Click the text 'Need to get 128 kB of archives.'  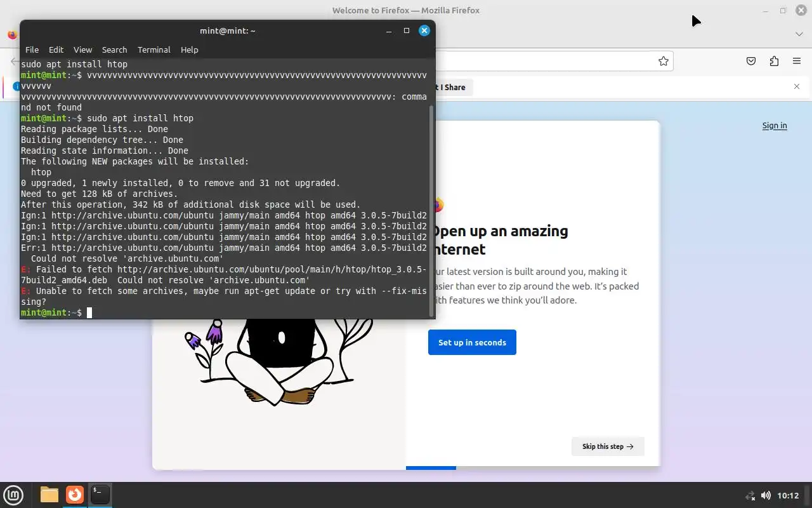coord(100,194)
